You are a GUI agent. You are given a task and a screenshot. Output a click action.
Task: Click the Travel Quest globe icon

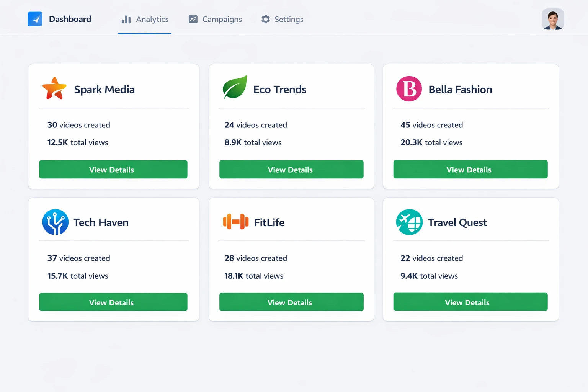click(x=409, y=222)
